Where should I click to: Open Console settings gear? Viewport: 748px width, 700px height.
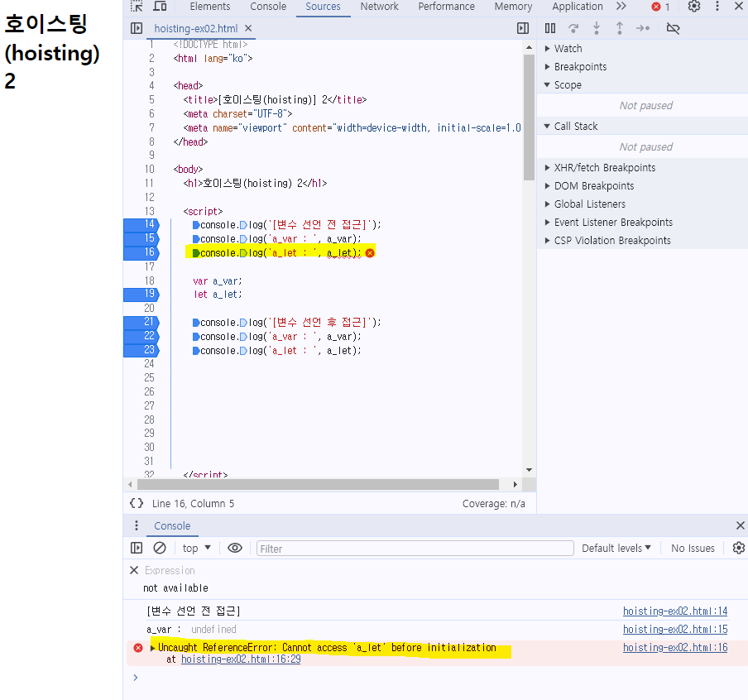pyautogui.click(x=739, y=548)
